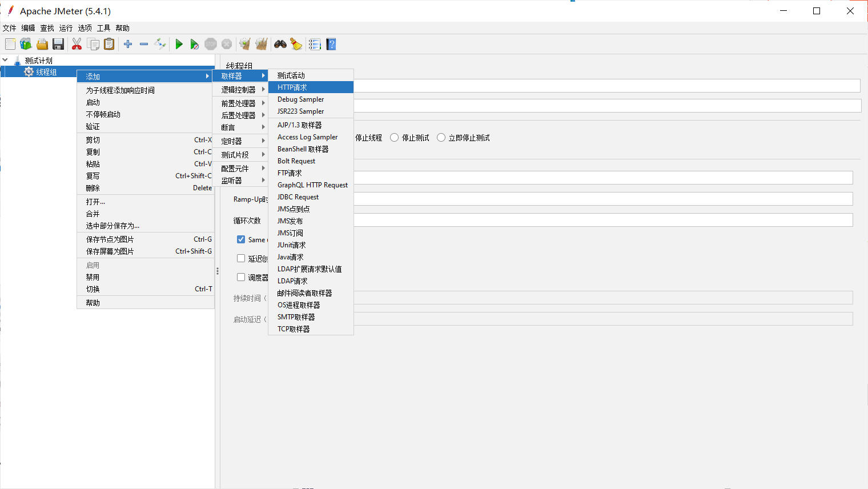Open the 选项 menu
Image resolution: width=868 pixels, height=489 pixels.
(x=85, y=28)
